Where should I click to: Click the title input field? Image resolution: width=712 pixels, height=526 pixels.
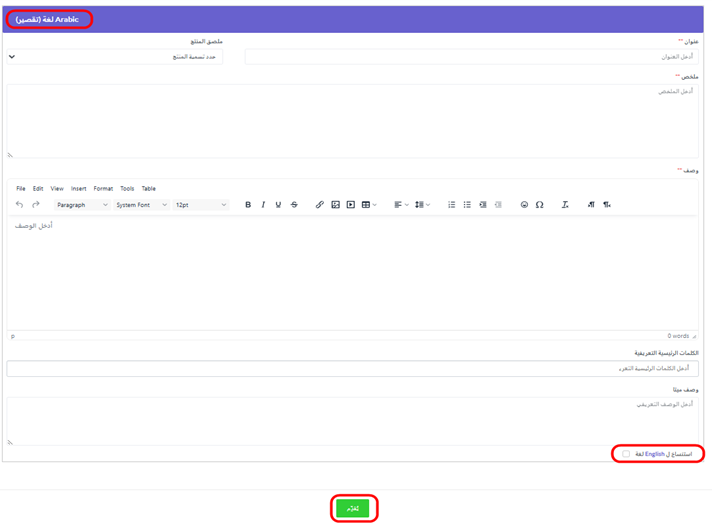coord(470,58)
